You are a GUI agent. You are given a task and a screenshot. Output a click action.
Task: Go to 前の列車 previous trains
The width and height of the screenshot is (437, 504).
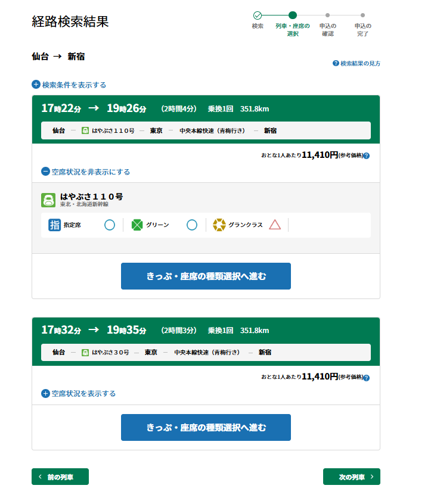pyautogui.click(x=60, y=477)
